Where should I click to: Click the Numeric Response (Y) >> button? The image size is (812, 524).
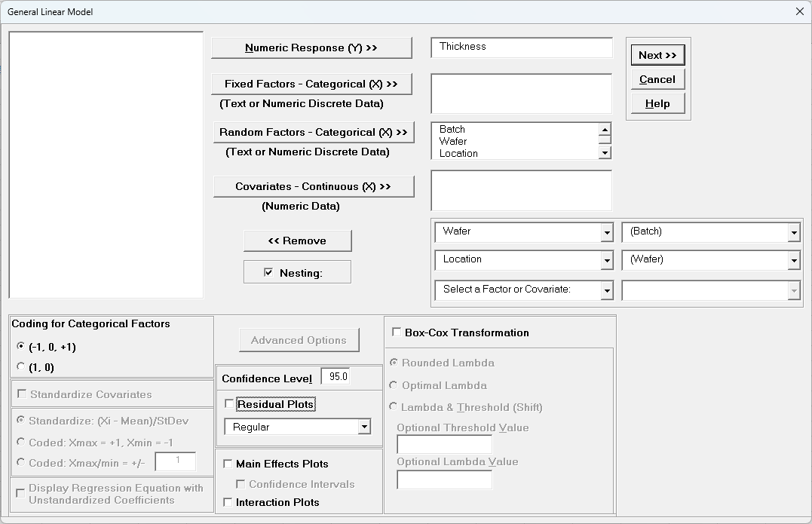pyautogui.click(x=311, y=48)
